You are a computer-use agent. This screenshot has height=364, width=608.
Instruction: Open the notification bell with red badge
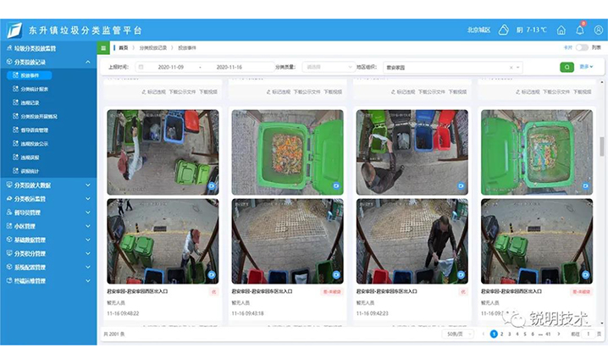point(581,30)
